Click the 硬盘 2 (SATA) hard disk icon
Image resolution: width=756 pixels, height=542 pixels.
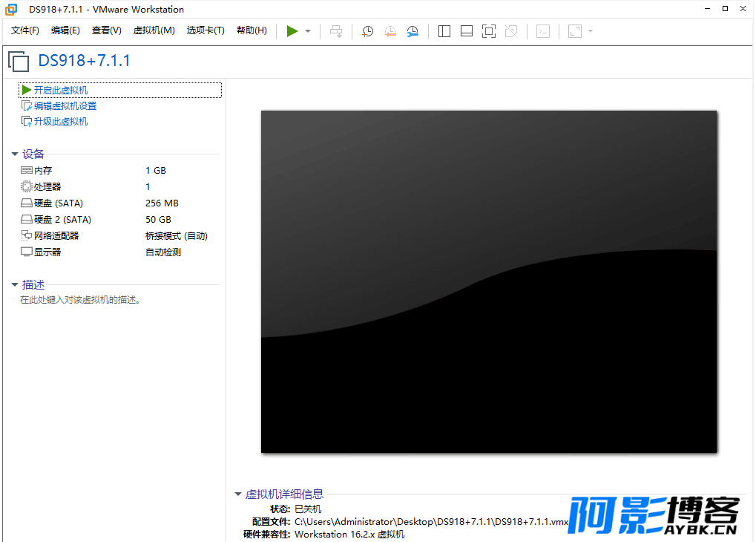27,220
